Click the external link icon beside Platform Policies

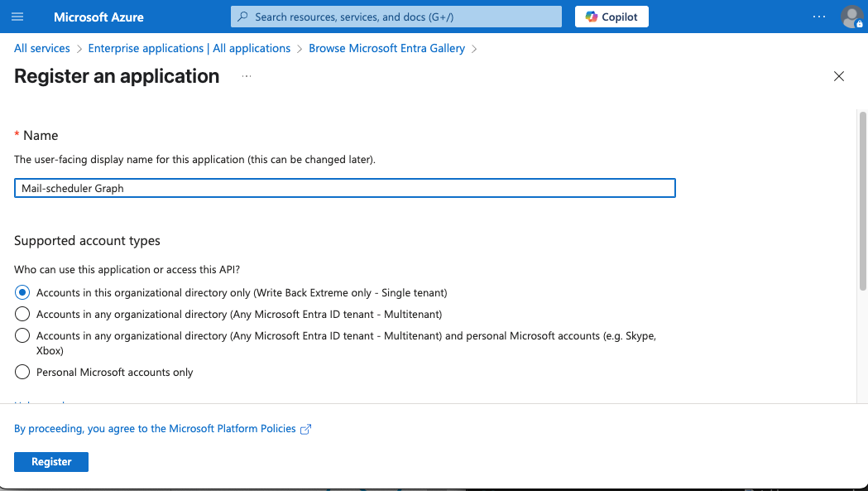(x=306, y=429)
